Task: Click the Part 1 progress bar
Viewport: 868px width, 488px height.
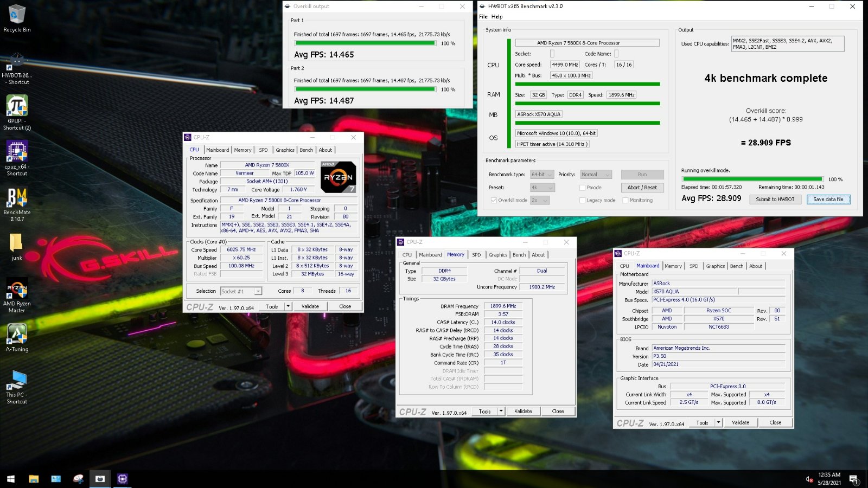Action: [x=365, y=43]
